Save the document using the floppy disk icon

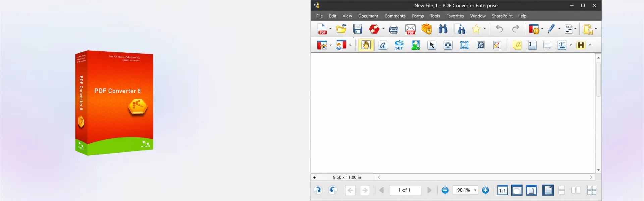(x=358, y=29)
